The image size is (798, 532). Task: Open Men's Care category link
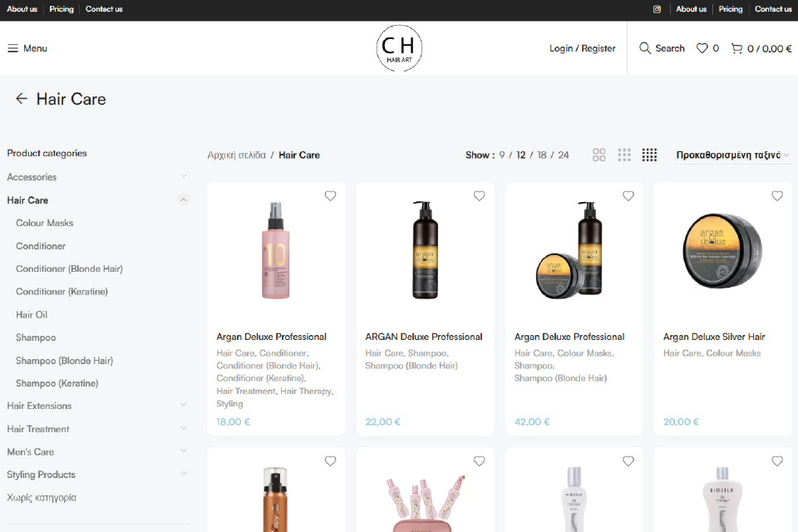click(31, 451)
